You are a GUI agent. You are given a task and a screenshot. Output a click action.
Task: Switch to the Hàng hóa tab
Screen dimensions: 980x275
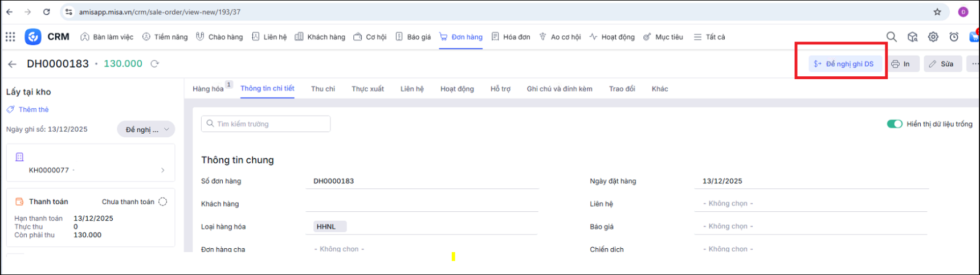(208, 89)
